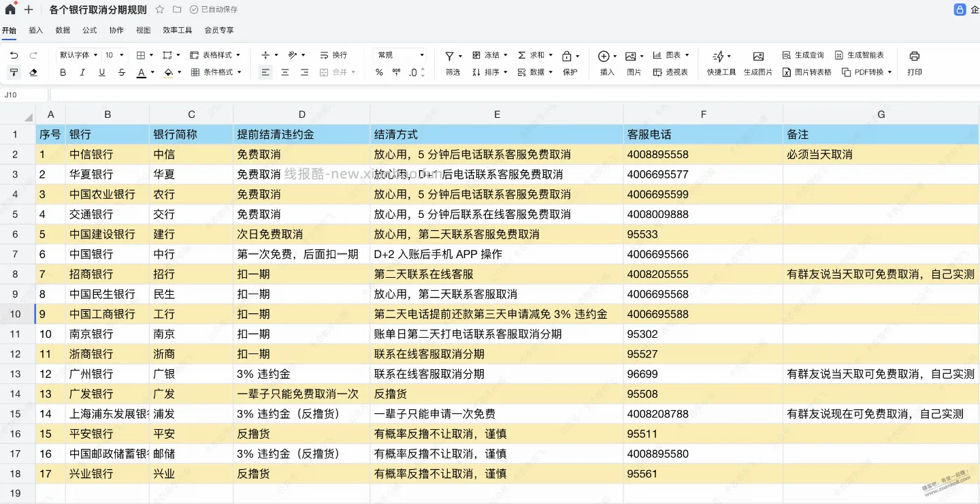
Task: Click the percent format icon
Action: coord(379,72)
